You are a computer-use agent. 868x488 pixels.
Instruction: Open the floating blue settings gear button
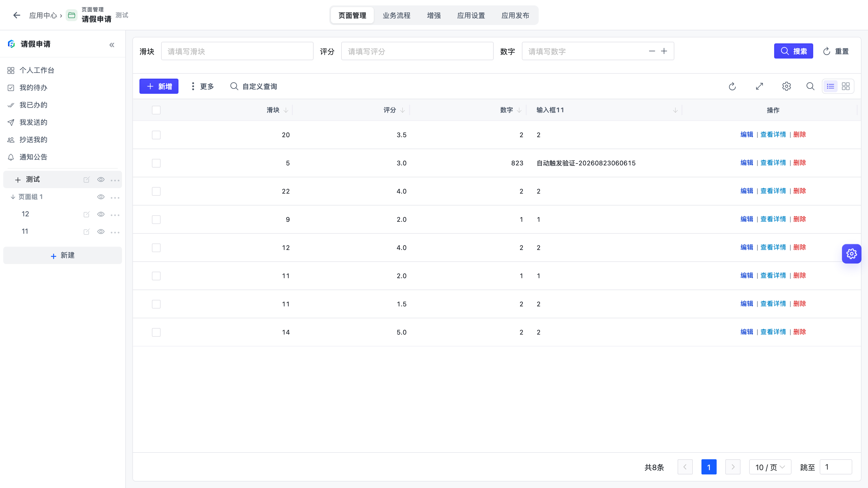851,253
